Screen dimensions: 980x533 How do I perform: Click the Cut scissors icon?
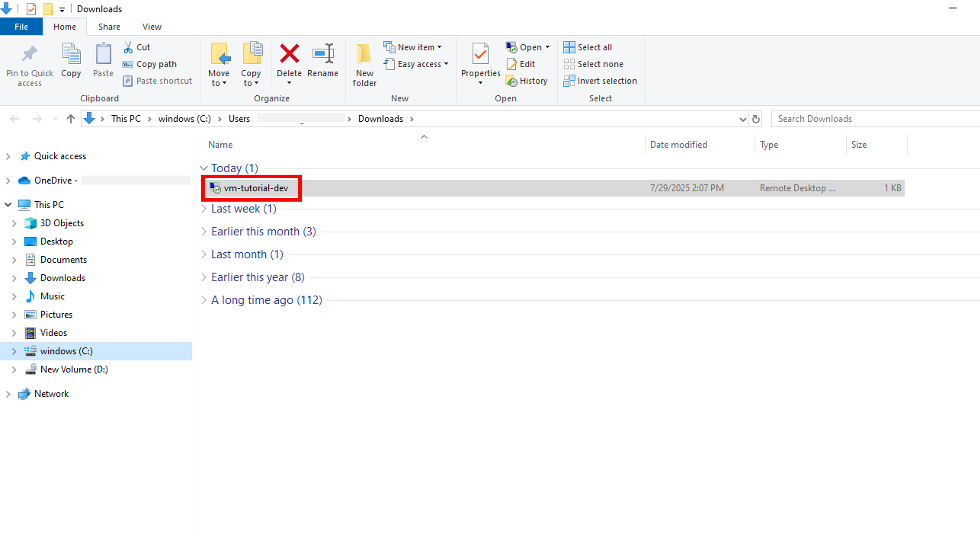(x=128, y=47)
